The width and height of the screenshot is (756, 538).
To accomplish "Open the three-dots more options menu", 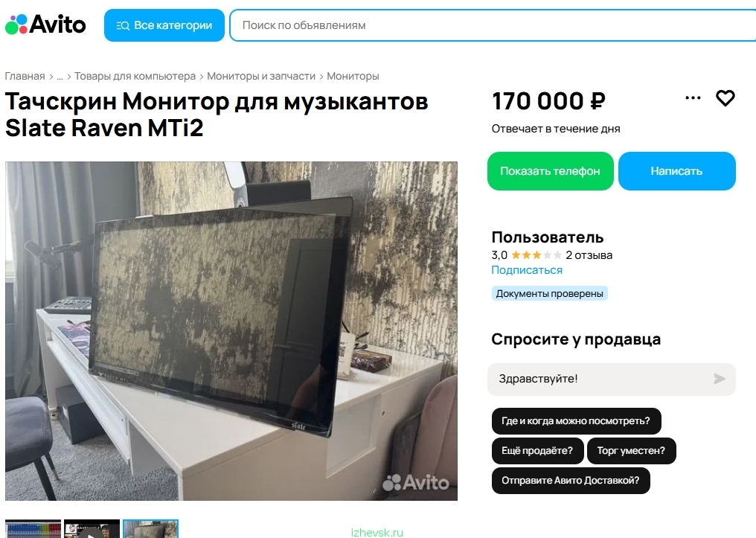I will [693, 98].
